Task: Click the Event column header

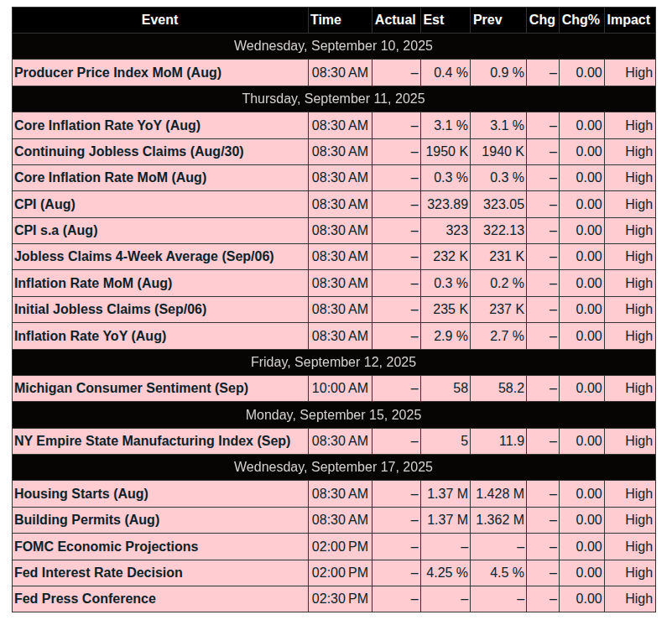Action: coord(160,19)
